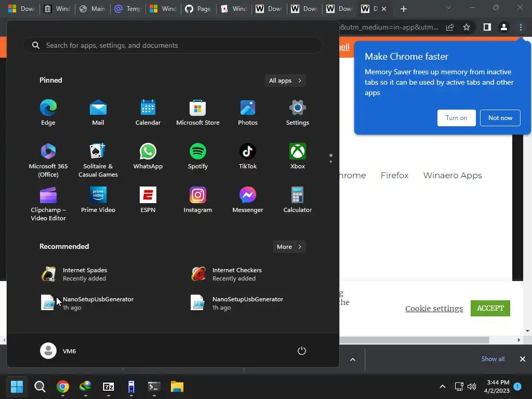Open a new Chrome tab
The width and height of the screenshot is (532, 399).
[x=403, y=9]
